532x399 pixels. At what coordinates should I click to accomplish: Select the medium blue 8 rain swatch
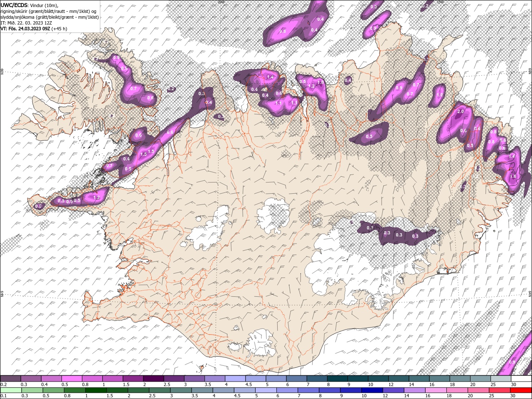tap(330, 390)
